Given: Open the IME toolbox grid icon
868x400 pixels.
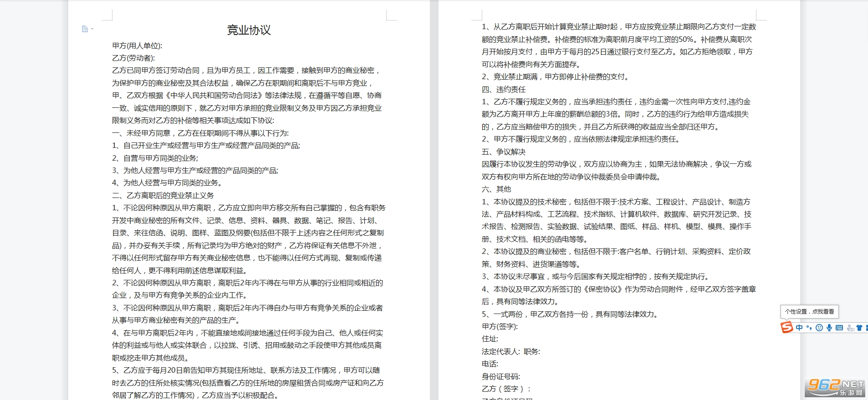Looking at the screenshot, I should (867, 328).
